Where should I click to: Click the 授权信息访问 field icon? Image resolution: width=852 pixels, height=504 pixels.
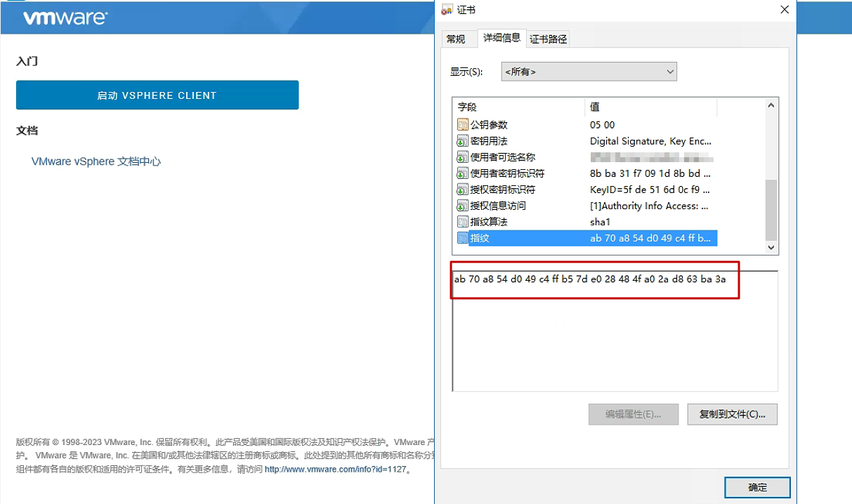tap(462, 206)
